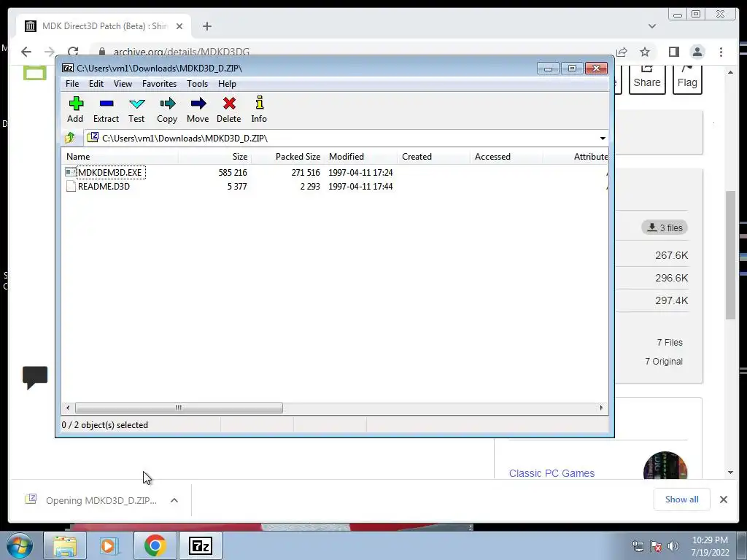
Task: Close the MDK Direct3D Patch tab
Action: (179, 26)
